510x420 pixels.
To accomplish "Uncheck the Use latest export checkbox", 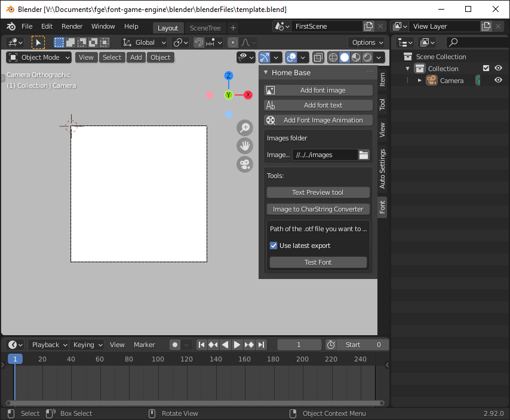I will [x=274, y=246].
